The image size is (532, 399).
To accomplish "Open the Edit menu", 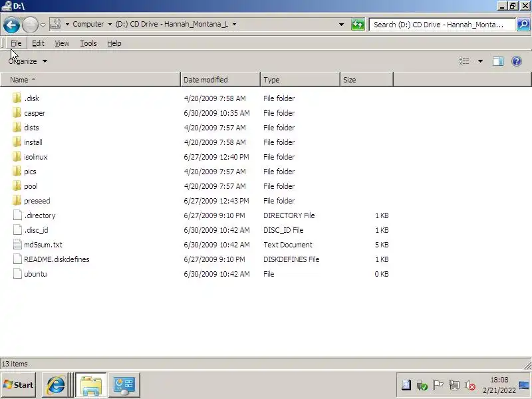I will point(38,43).
